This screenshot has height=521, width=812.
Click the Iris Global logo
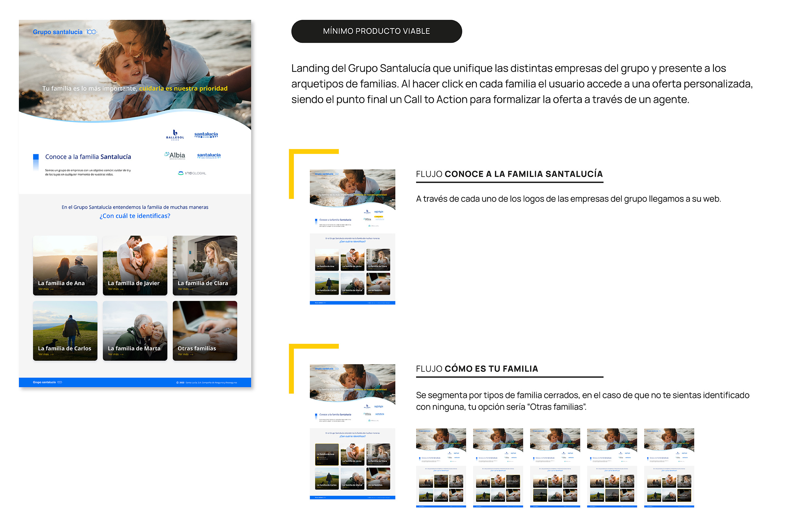click(x=192, y=173)
